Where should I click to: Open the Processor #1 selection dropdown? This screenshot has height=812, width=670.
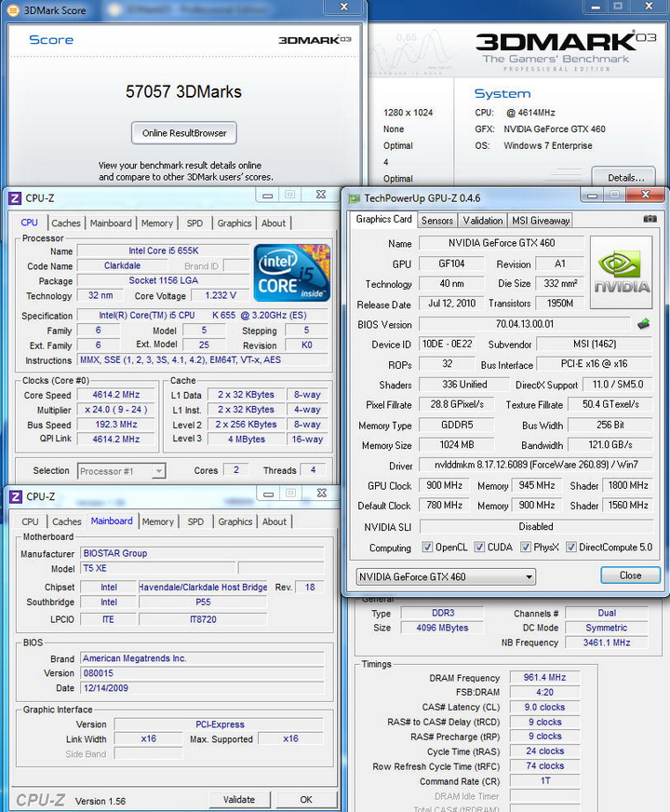(x=122, y=471)
